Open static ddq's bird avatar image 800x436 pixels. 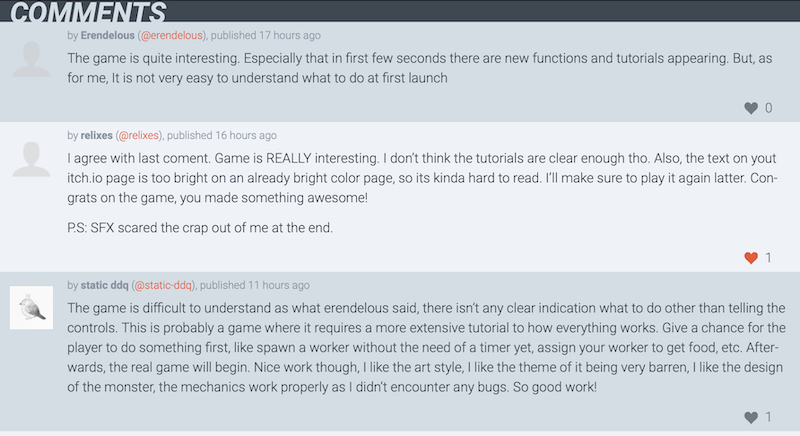click(x=32, y=307)
